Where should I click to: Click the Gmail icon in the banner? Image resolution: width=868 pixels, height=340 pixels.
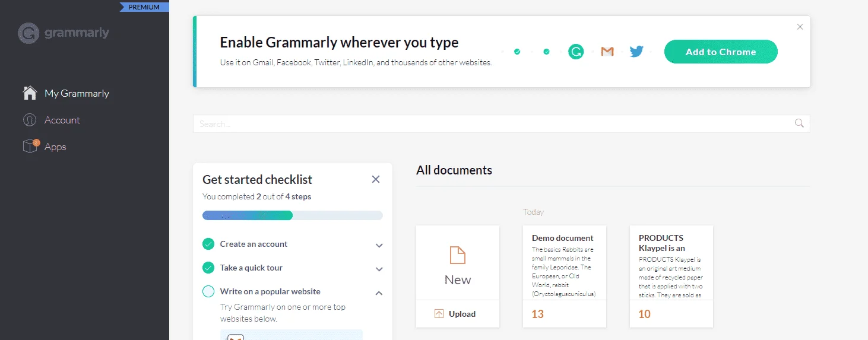tap(607, 52)
